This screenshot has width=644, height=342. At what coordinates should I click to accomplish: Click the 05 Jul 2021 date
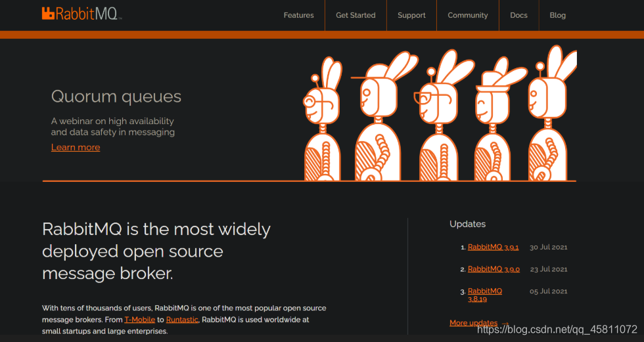[548, 291]
